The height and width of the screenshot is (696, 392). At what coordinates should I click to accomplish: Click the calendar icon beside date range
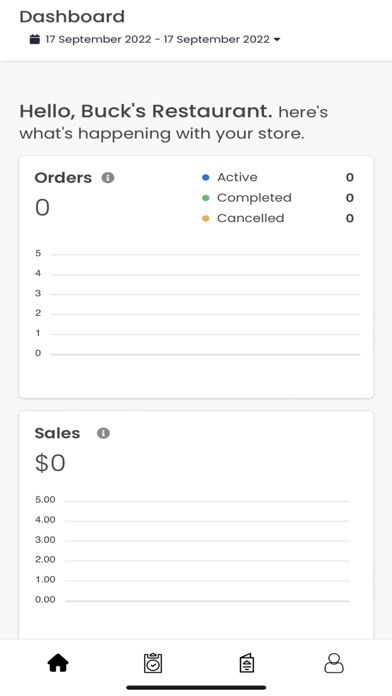(35, 39)
